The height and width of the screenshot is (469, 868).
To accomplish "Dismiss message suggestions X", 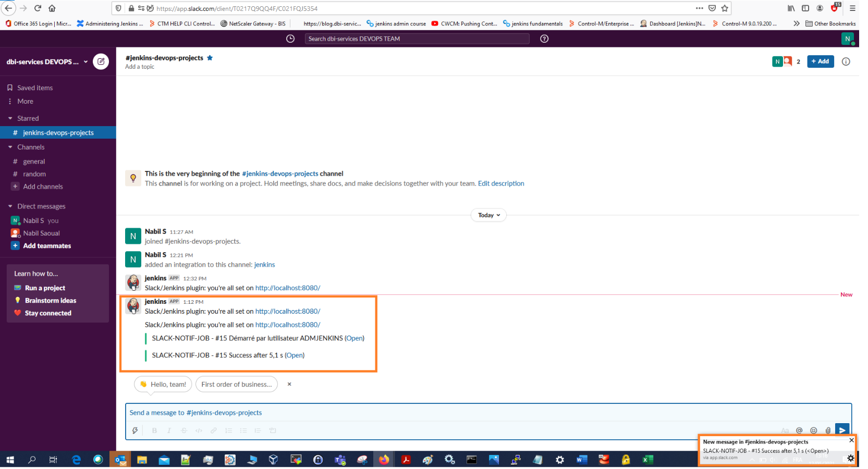I will 289,384.
